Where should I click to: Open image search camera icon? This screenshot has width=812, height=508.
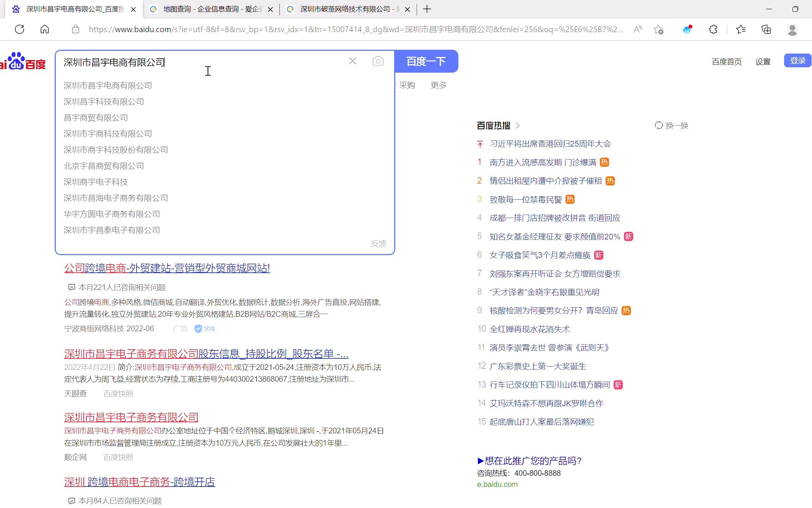[378, 61]
